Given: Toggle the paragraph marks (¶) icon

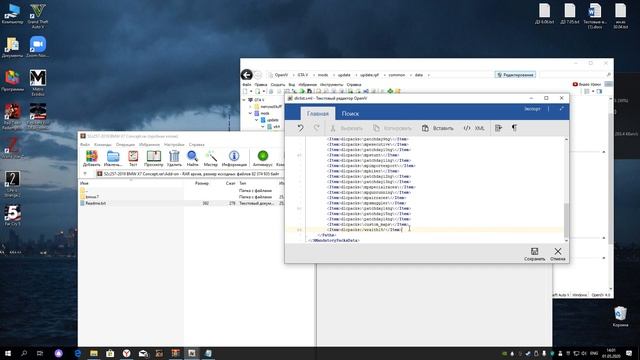Looking at the screenshot, I should [x=514, y=128].
